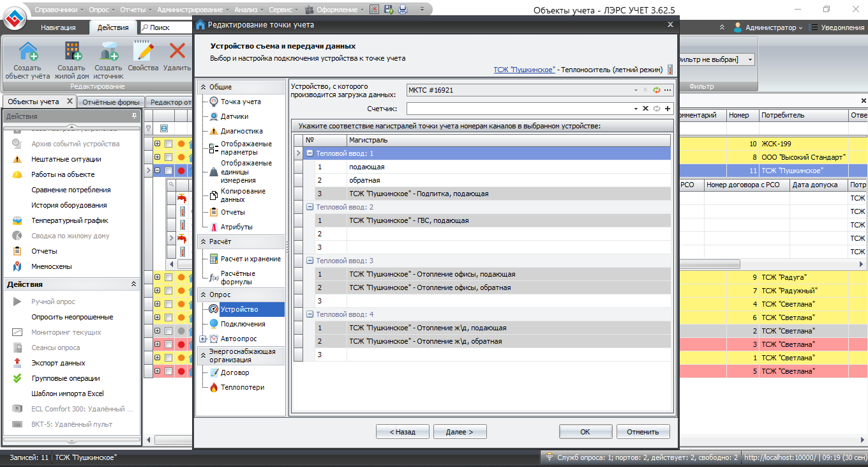The width and height of the screenshot is (868, 467).
Task: Open Свойства with the notepad pencil icon
Action: point(143,52)
